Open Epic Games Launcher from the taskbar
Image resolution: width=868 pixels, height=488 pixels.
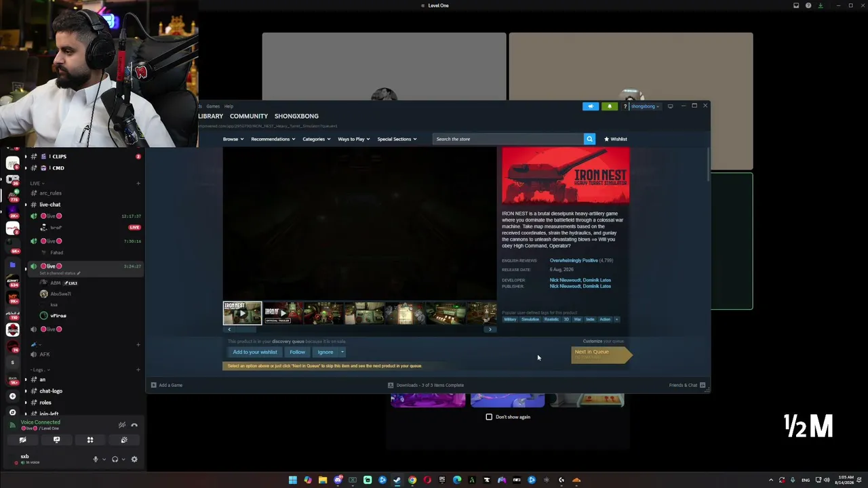coord(442,480)
